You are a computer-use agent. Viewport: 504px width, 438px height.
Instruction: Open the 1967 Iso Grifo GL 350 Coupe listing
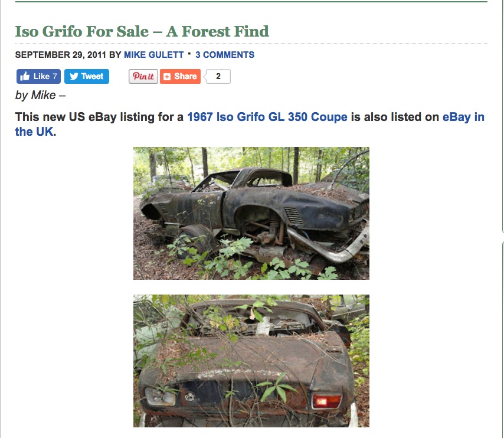267,117
